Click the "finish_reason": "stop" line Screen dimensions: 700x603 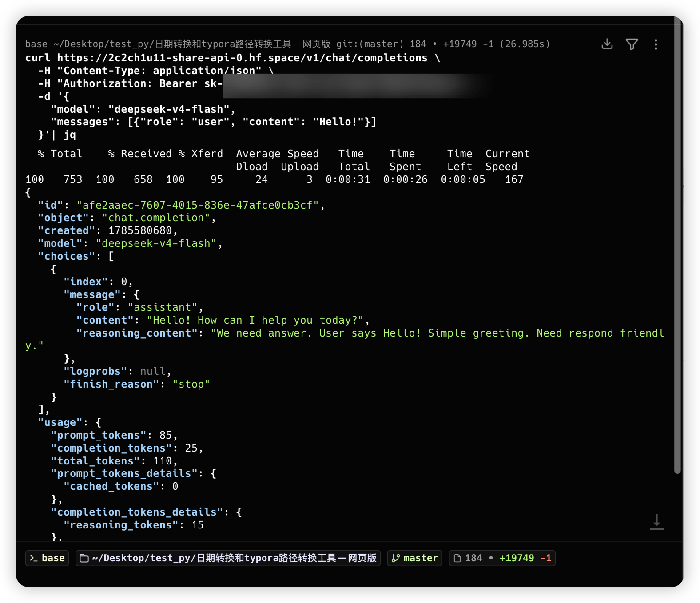coord(136,384)
